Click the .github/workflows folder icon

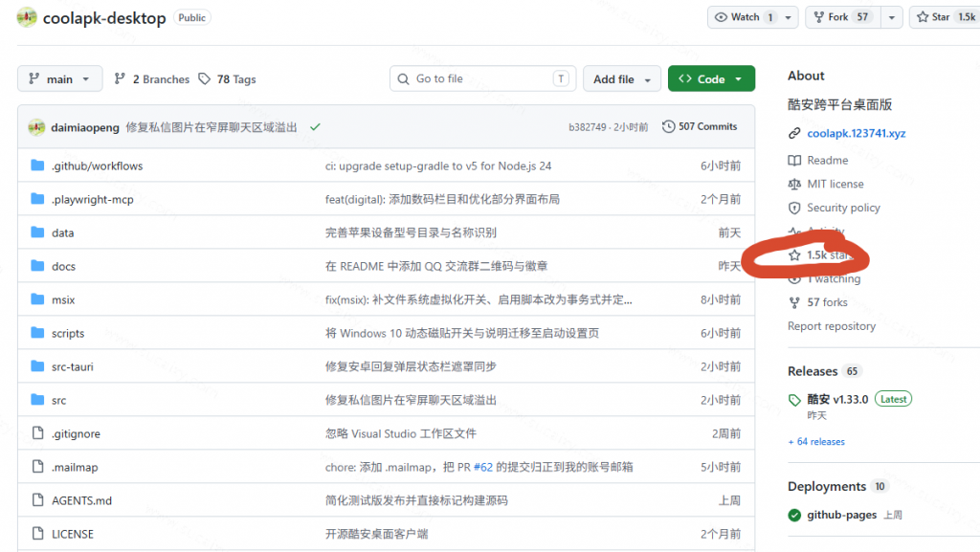37,166
